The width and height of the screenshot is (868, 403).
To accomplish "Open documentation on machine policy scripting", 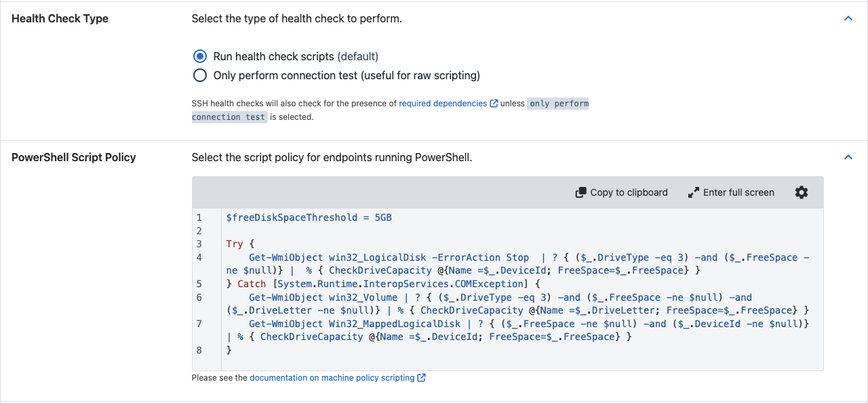I will pyautogui.click(x=332, y=378).
